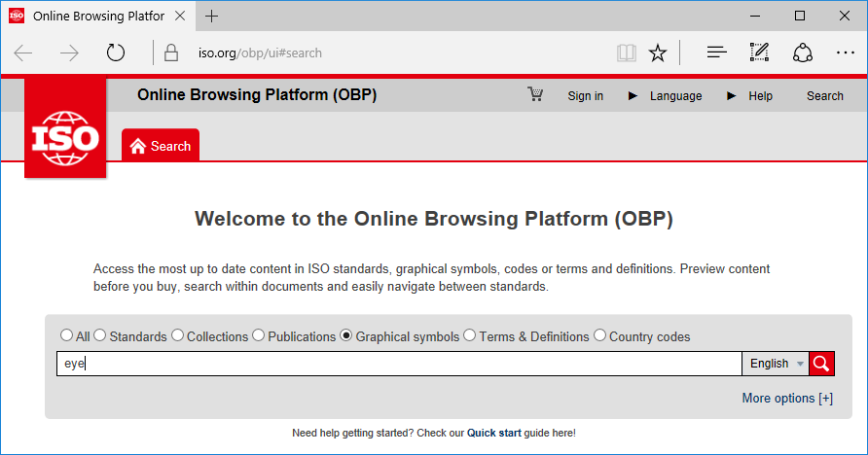Select the Country codes radio button
The width and height of the screenshot is (868, 455).
point(599,335)
